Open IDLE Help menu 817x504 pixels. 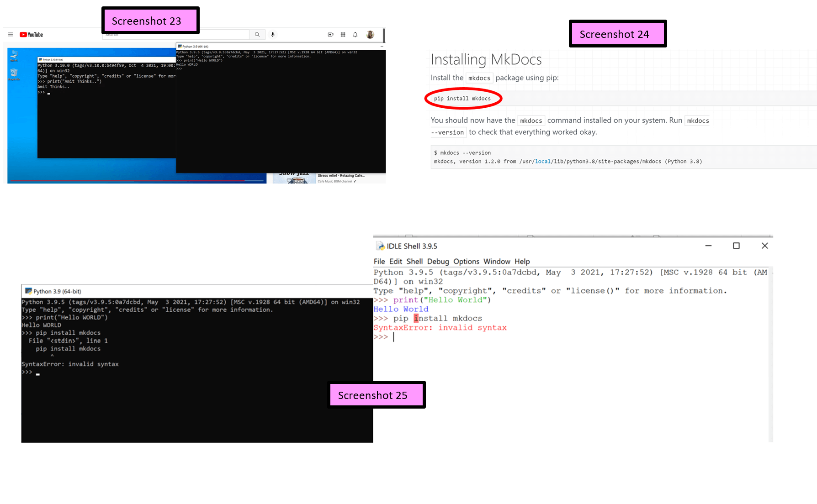(x=522, y=262)
